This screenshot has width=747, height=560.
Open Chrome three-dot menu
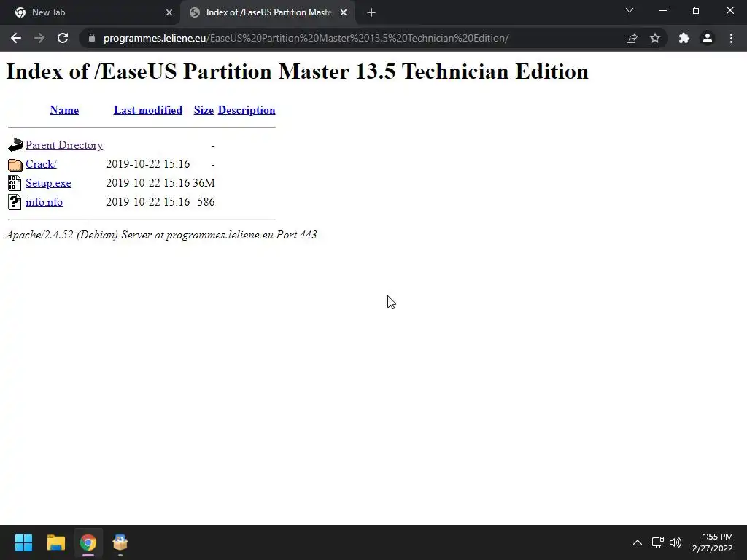pyautogui.click(x=731, y=38)
